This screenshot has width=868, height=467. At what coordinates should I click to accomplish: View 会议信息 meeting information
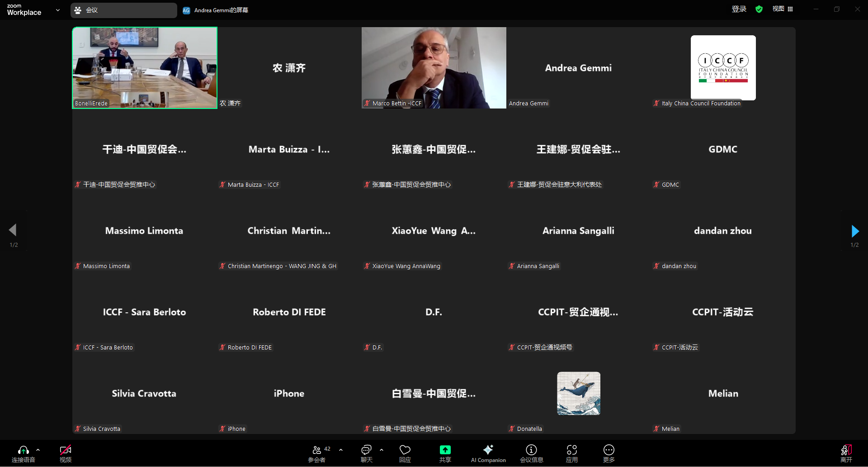[x=532, y=452]
